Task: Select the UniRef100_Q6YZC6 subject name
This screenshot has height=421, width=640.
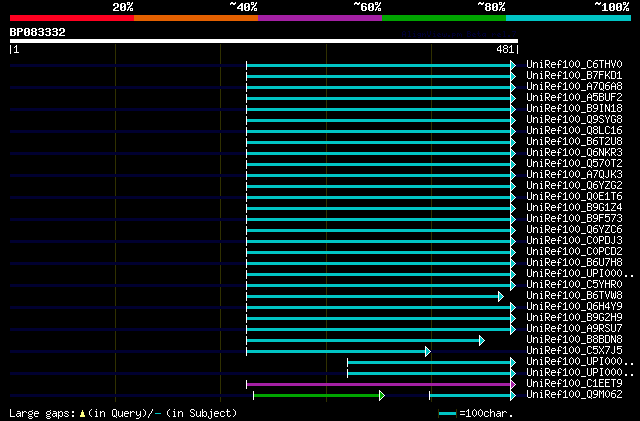Action: [574, 230]
